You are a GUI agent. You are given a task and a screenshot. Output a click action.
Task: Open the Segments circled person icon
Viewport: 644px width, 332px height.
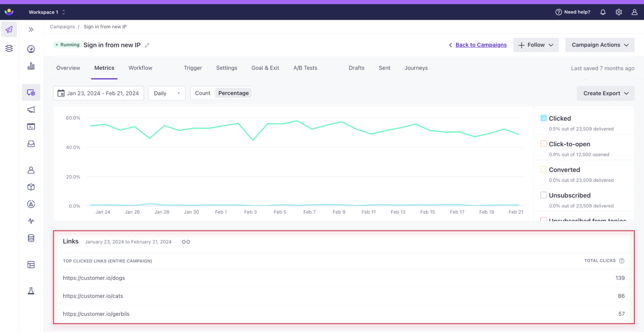[x=31, y=204]
